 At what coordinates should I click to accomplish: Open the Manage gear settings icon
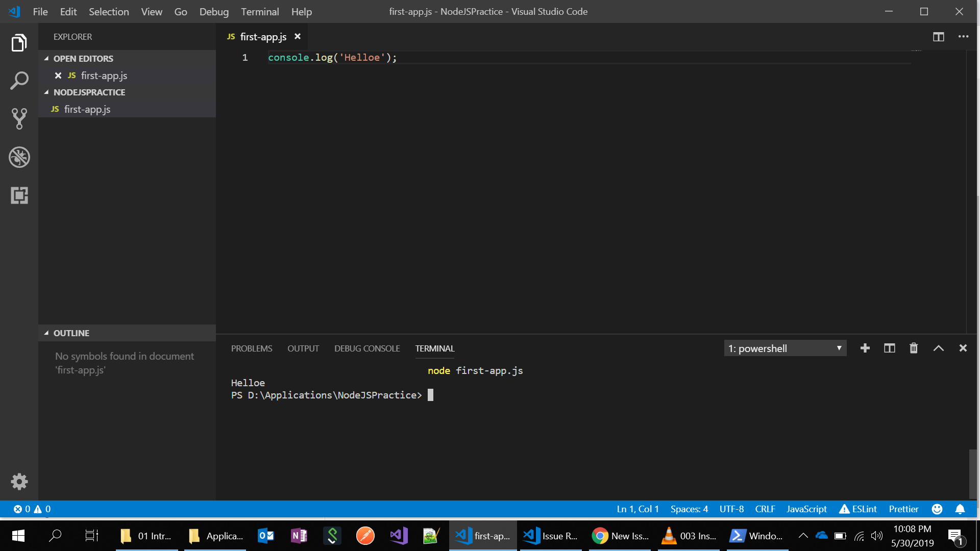coord(19,482)
